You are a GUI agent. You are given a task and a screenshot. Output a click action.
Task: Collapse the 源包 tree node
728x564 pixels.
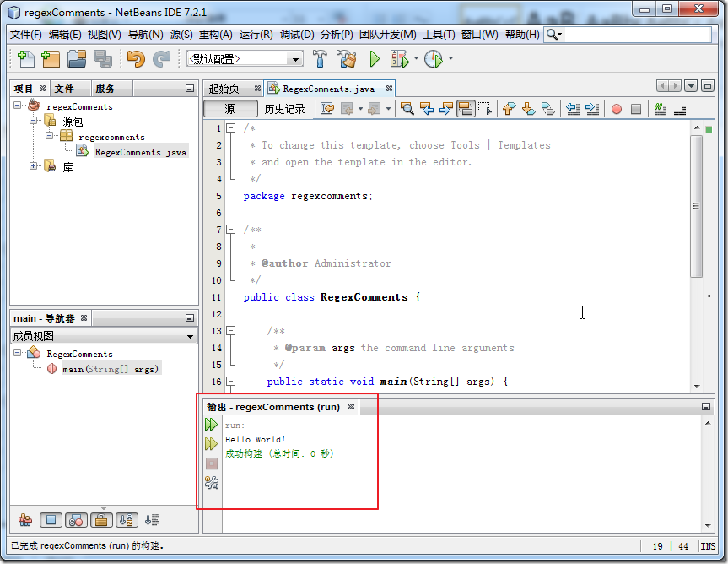33,121
